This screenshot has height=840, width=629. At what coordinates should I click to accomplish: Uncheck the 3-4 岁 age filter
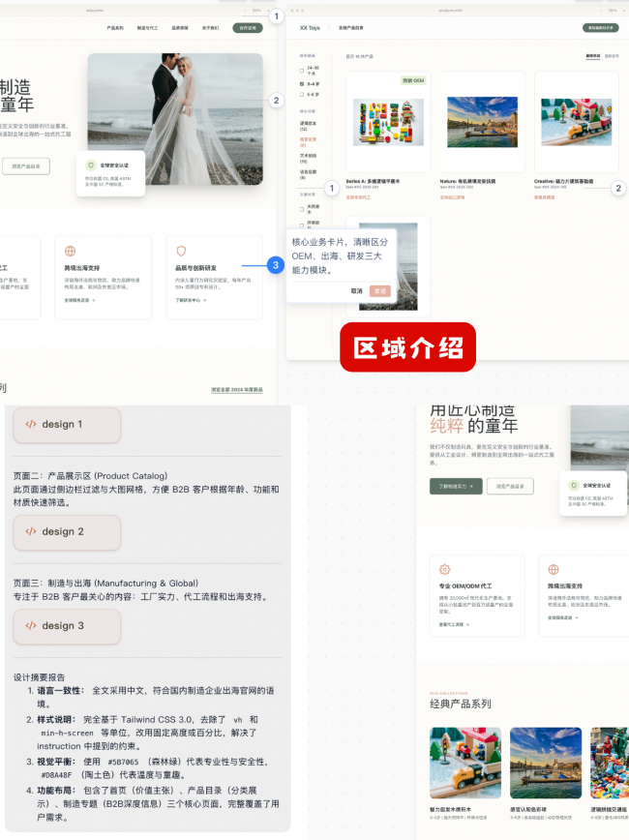point(302,84)
